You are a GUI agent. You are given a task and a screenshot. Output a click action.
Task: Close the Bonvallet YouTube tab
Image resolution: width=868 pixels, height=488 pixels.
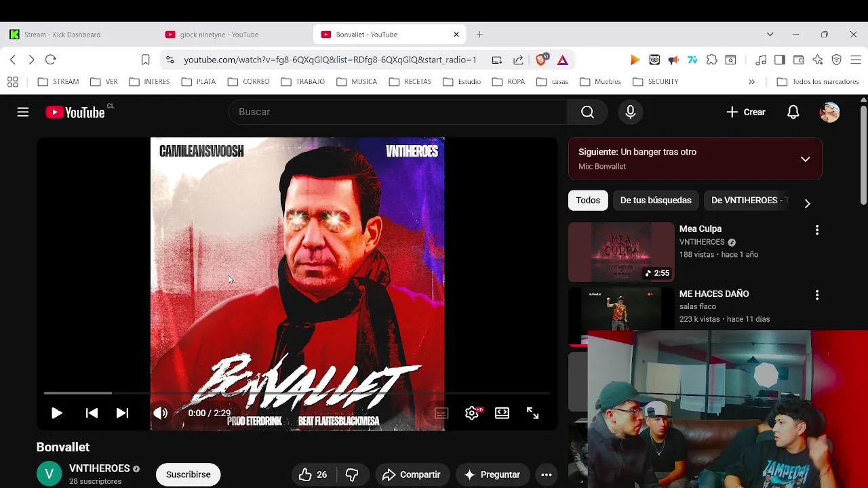pos(456,35)
